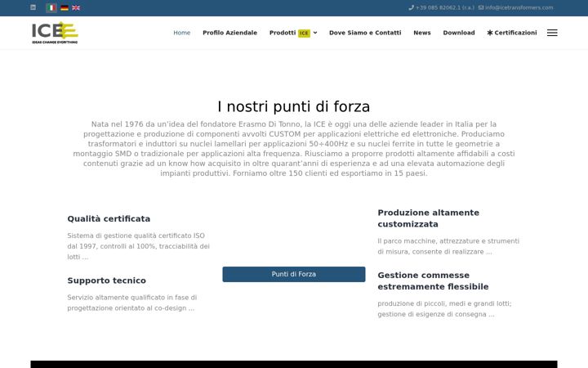Open the LinkedIn icon in top bar

pyautogui.click(x=33, y=7)
